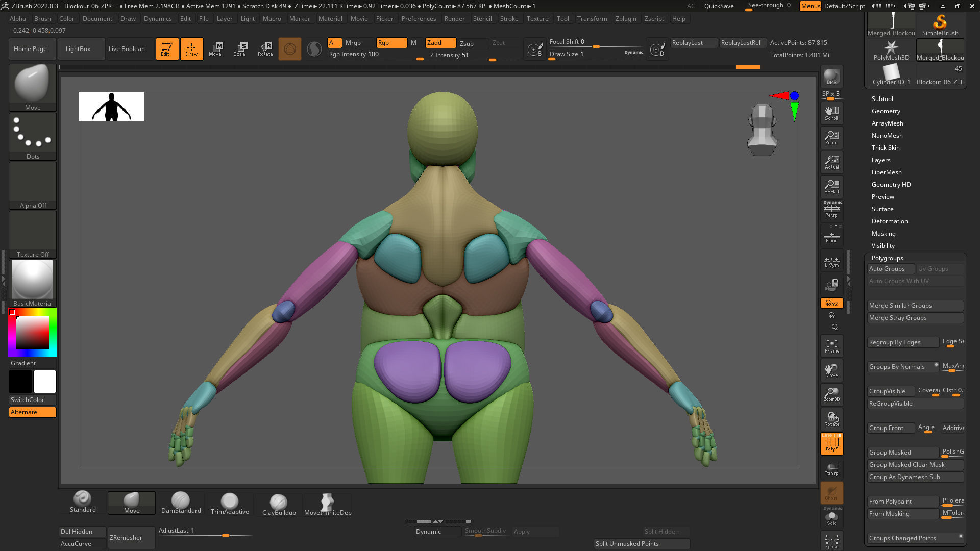Click the camera view head gizmo

pos(762,129)
